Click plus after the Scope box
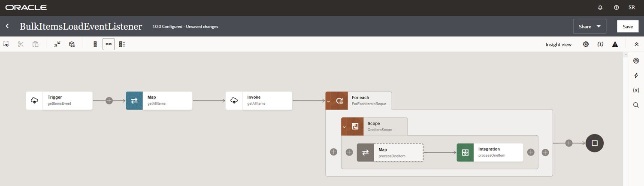 pos(545,152)
